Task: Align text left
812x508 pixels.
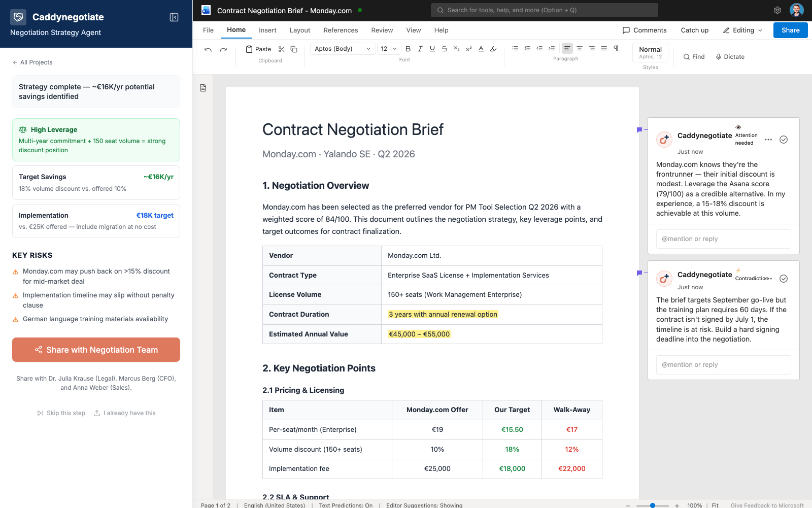Action: 567,48
